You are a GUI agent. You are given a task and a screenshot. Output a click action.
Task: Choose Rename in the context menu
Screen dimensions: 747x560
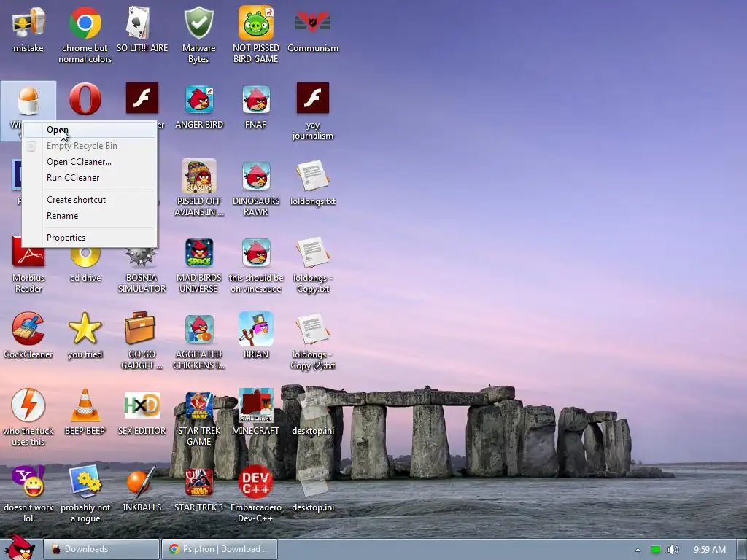click(x=90, y=216)
